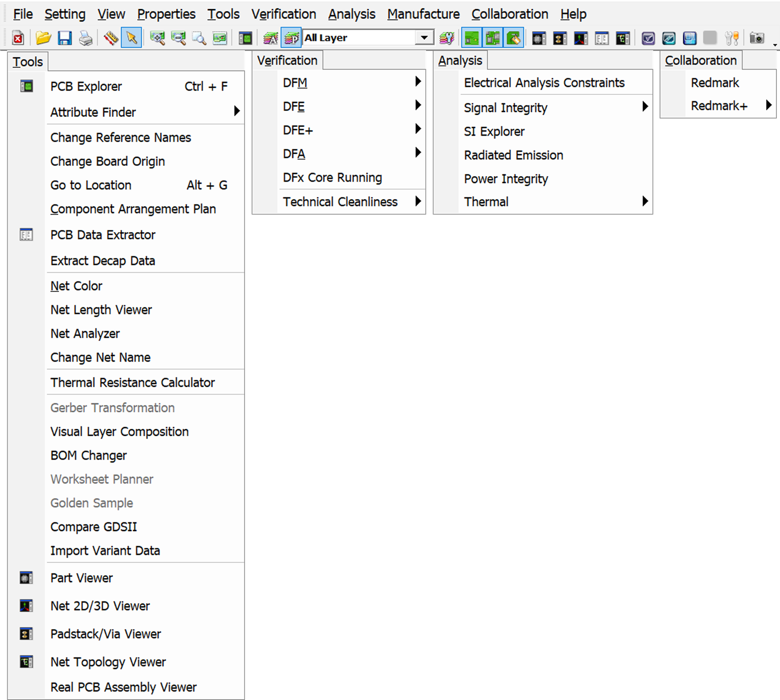Toggle the green board paint bucket button

514,38
